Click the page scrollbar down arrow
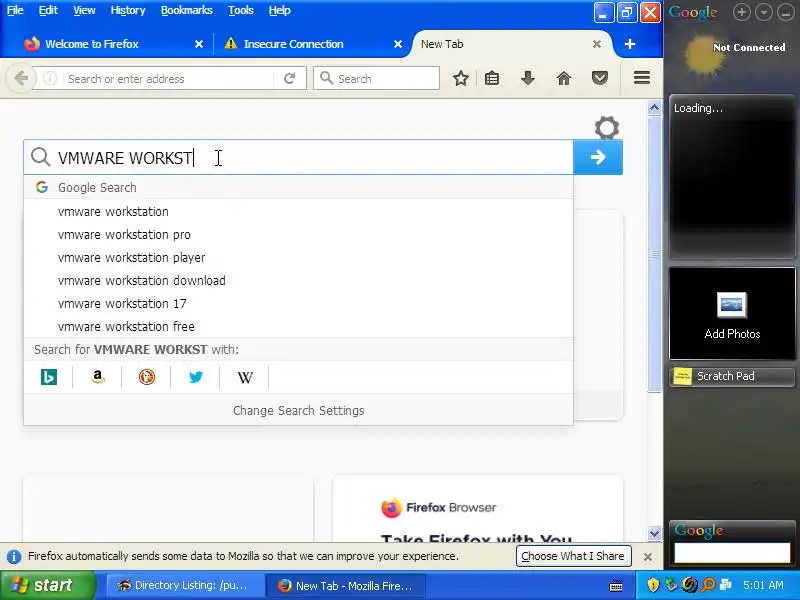Viewport: 800px width, 600px height. (x=654, y=534)
